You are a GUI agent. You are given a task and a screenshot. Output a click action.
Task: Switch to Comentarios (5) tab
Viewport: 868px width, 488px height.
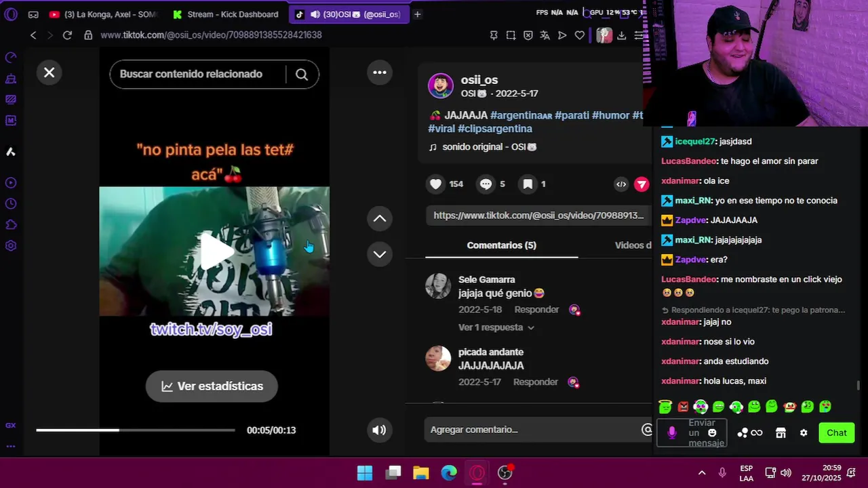point(502,245)
